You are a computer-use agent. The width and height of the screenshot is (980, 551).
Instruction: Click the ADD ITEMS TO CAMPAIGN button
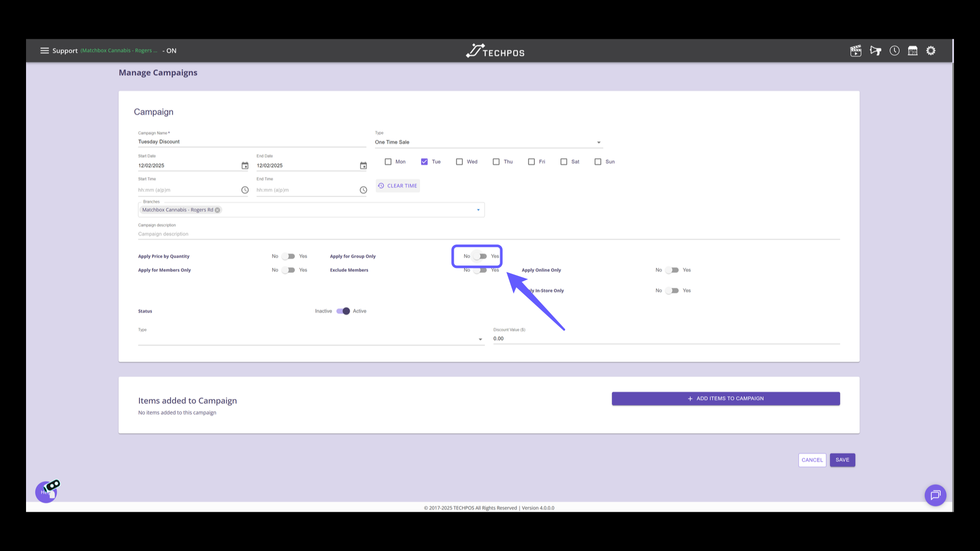click(x=725, y=398)
